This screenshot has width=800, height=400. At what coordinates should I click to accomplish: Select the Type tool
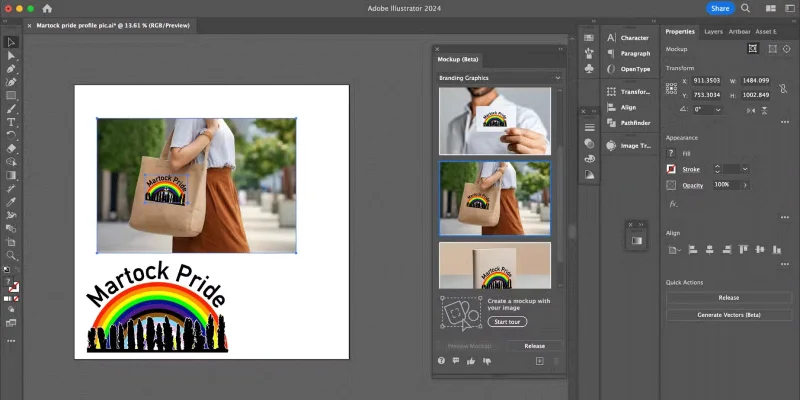[11, 122]
